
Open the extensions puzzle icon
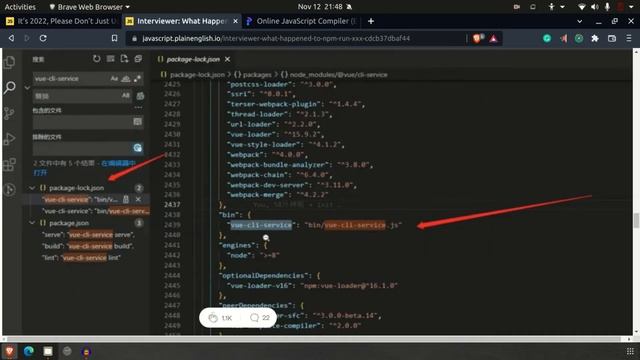click(x=595, y=38)
